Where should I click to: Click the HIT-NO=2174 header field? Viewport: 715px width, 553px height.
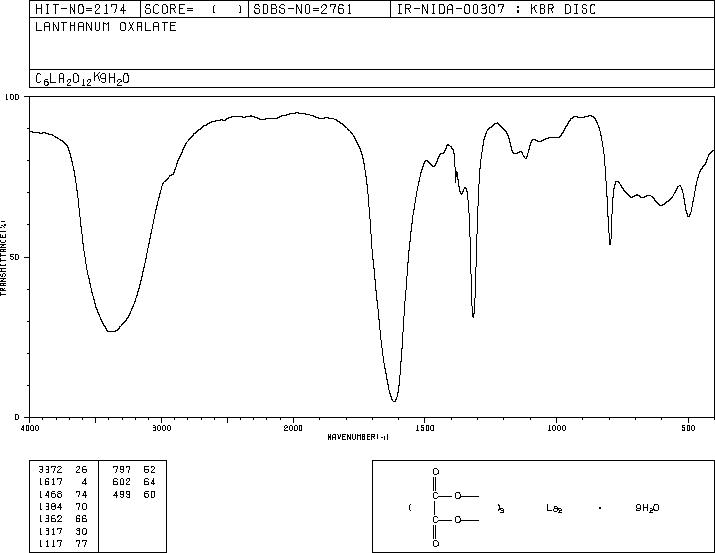tap(85, 9)
